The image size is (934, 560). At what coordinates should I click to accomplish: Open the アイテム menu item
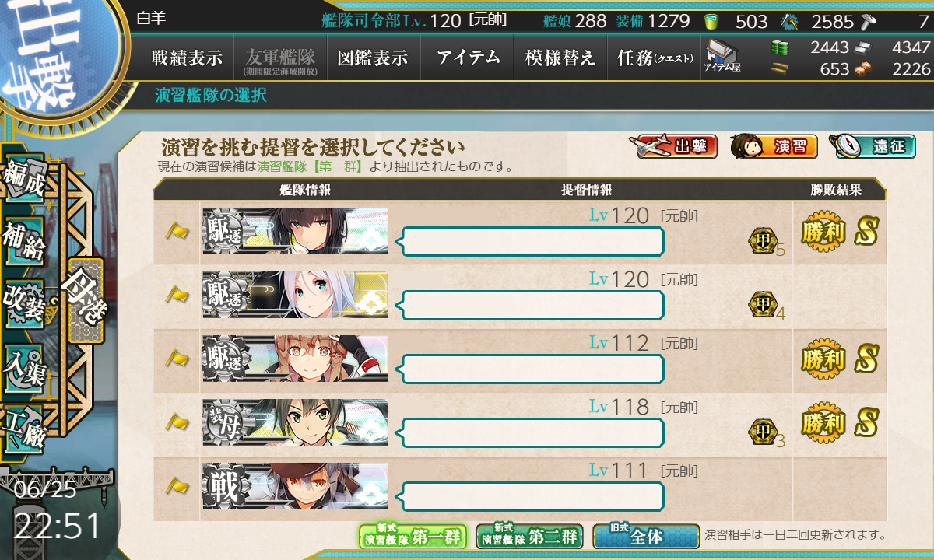pyautogui.click(x=467, y=58)
